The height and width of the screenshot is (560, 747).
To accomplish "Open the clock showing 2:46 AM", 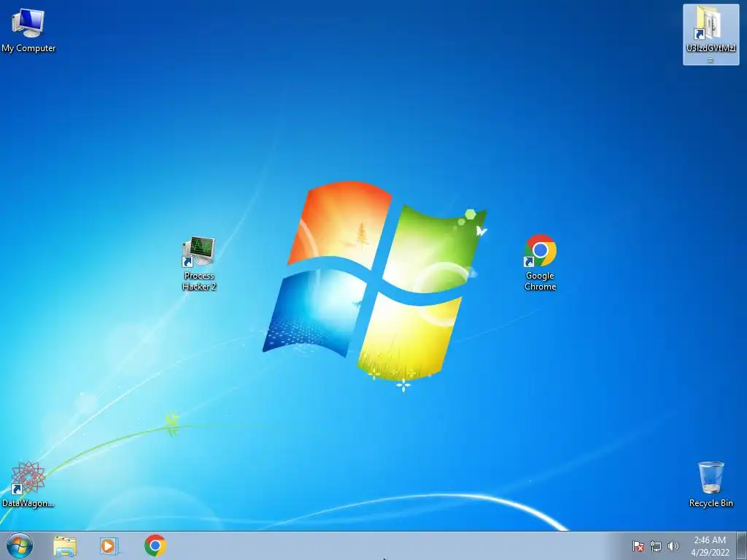I will click(x=710, y=546).
